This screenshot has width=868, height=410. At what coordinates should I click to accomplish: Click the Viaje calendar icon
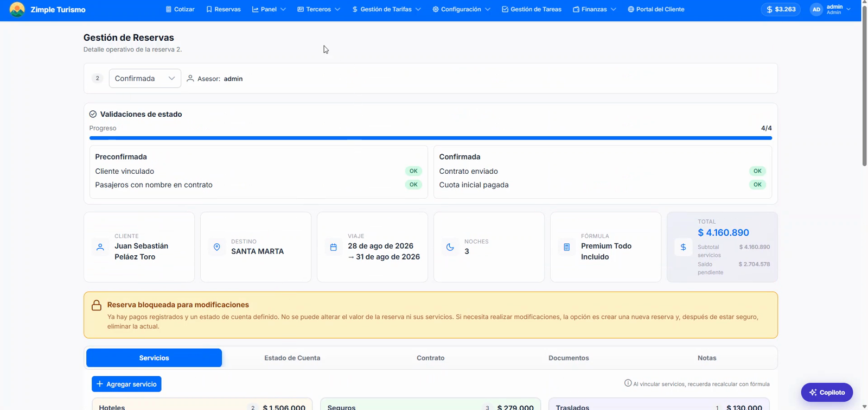tap(333, 247)
